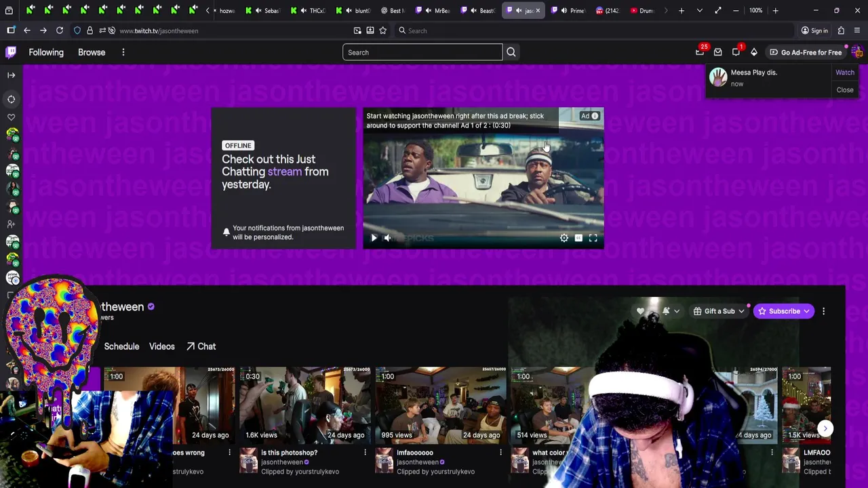
Task: Open the notification bell dropdown for channel
Action: 671,311
